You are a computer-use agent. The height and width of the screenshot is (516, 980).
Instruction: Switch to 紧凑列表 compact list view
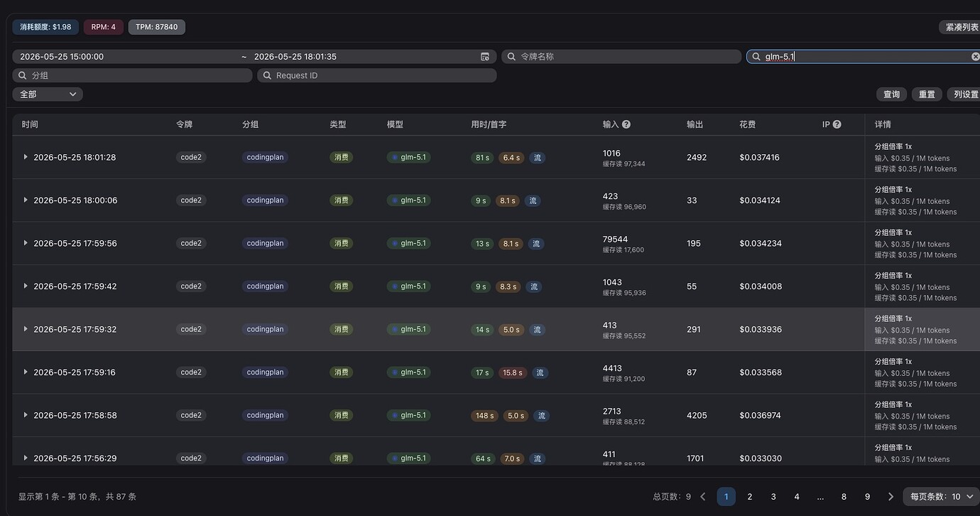961,27
